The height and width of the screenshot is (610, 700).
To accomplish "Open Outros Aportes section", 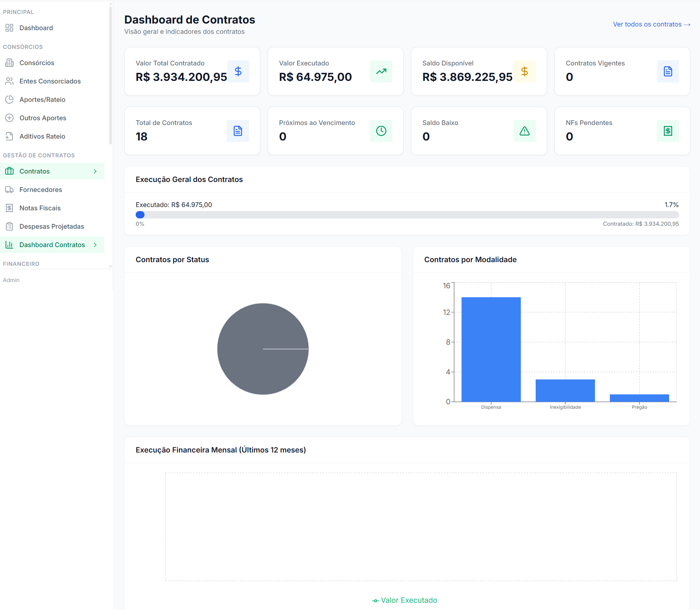I will click(43, 118).
